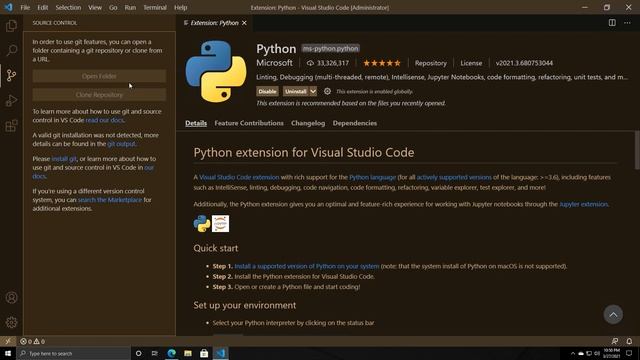Click the Open Folder button
This screenshot has width=640, height=360.
click(99, 76)
